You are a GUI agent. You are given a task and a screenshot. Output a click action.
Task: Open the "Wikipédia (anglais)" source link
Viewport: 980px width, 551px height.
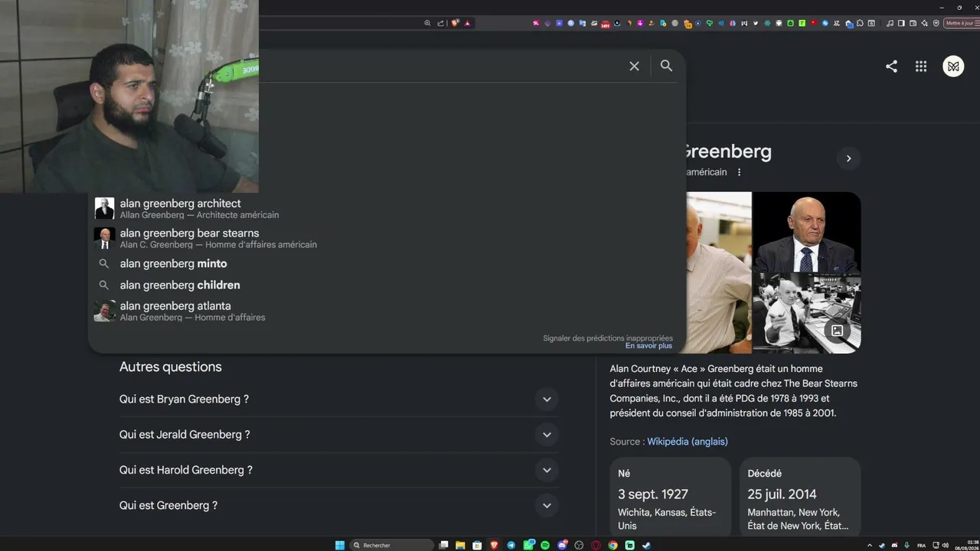[688, 442]
